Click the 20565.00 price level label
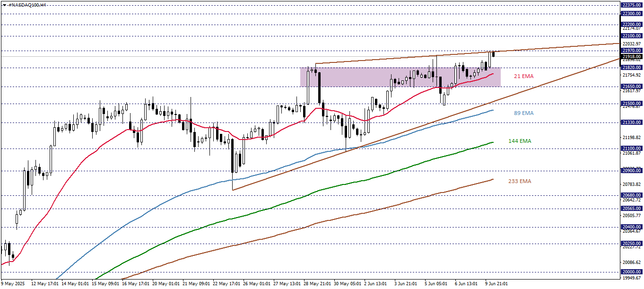644x289 pixels. 632,209
